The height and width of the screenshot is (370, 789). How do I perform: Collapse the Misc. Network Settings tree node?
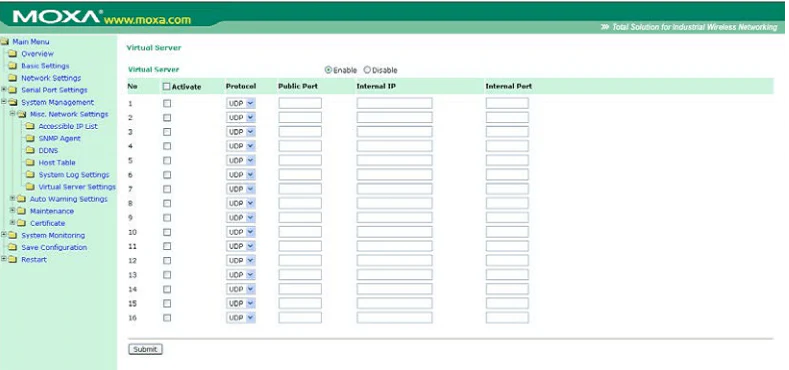tap(12, 114)
